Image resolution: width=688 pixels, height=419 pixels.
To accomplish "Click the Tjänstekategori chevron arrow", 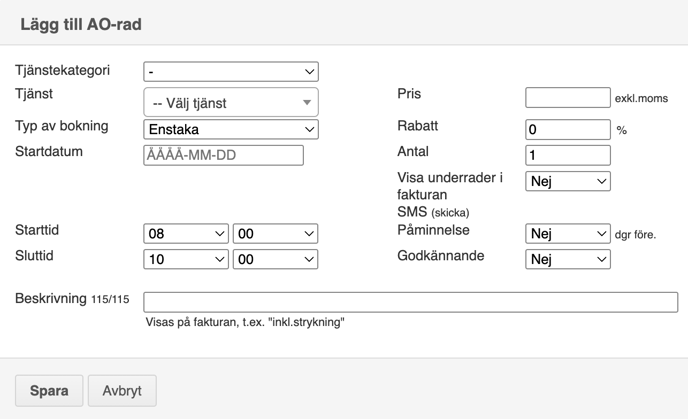I will [309, 72].
